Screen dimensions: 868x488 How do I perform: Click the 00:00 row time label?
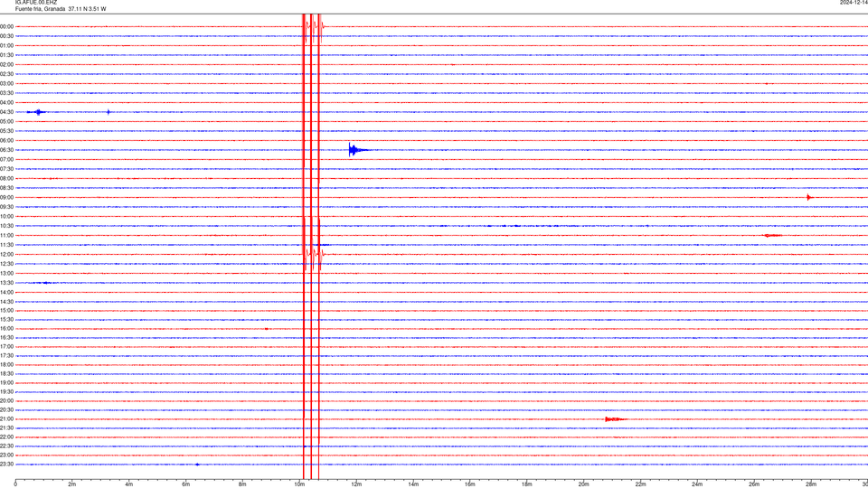[x=6, y=26]
